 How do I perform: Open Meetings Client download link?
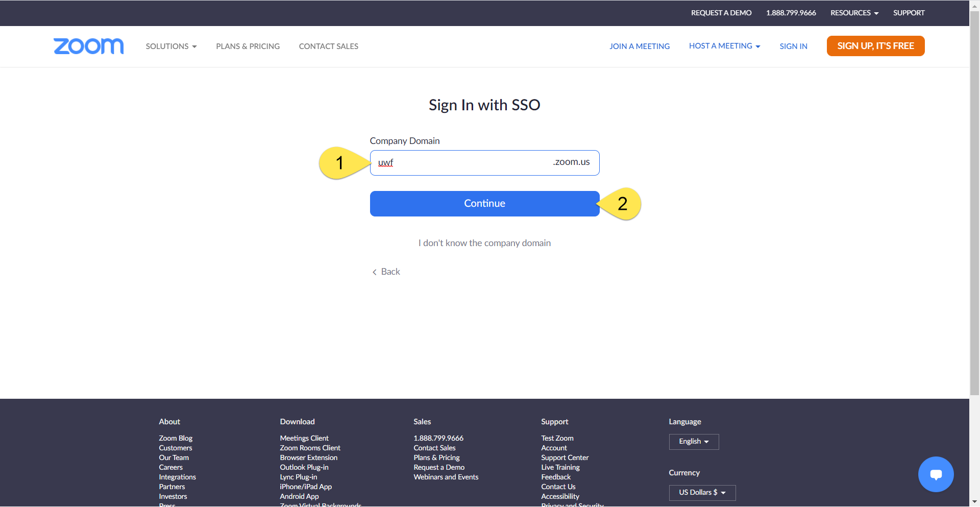point(304,438)
